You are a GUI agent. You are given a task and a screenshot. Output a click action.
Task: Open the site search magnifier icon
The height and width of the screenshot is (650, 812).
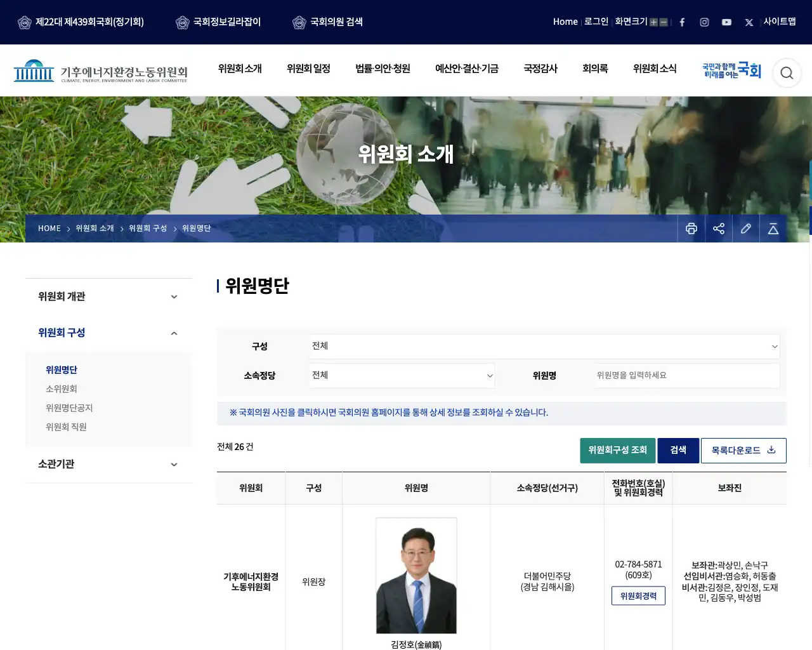pyautogui.click(x=787, y=72)
